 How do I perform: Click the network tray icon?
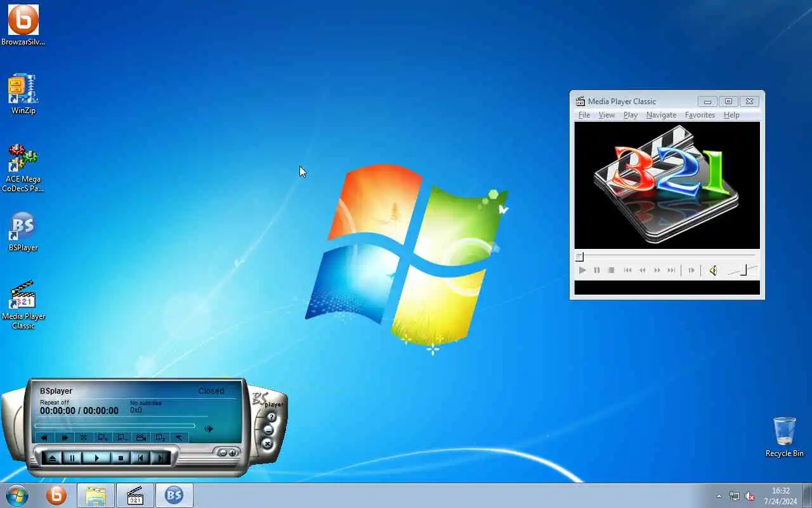point(735,496)
